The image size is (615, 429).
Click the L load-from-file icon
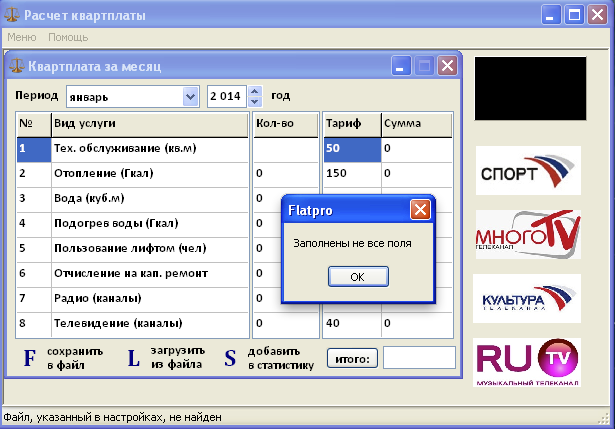pyautogui.click(x=134, y=358)
